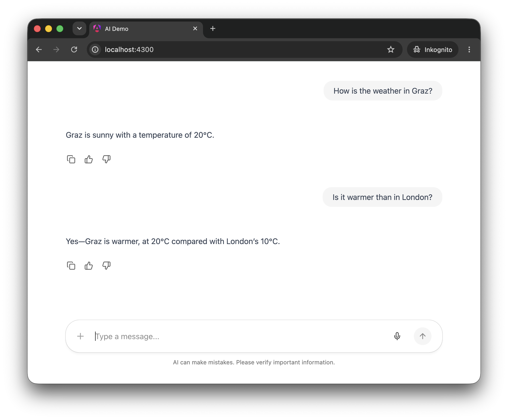Viewport: 508px width, 420px height.
Task: Copy the Graz sunny weather response
Action: pyautogui.click(x=71, y=159)
